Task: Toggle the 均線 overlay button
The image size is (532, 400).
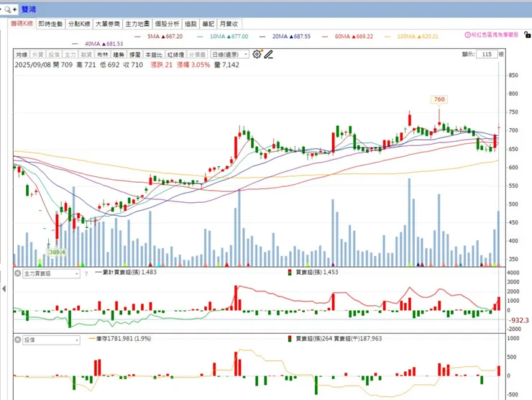Action: point(22,55)
